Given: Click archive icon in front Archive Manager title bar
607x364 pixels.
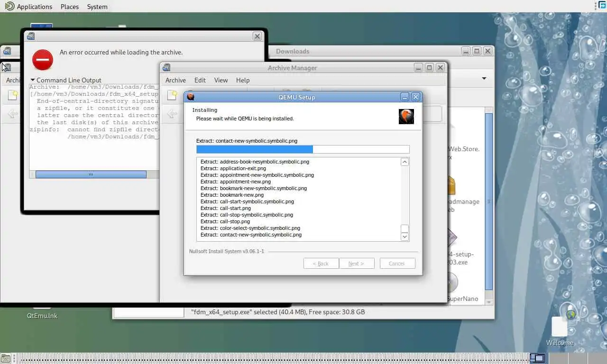Looking at the screenshot, I should [x=166, y=68].
